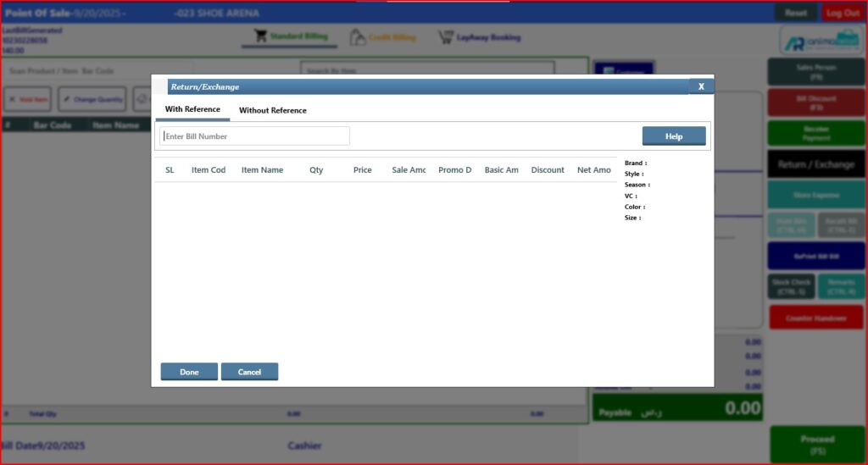Image resolution: width=868 pixels, height=465 pixels.
Task: Click the Done button
Action: tap(189, 372)
